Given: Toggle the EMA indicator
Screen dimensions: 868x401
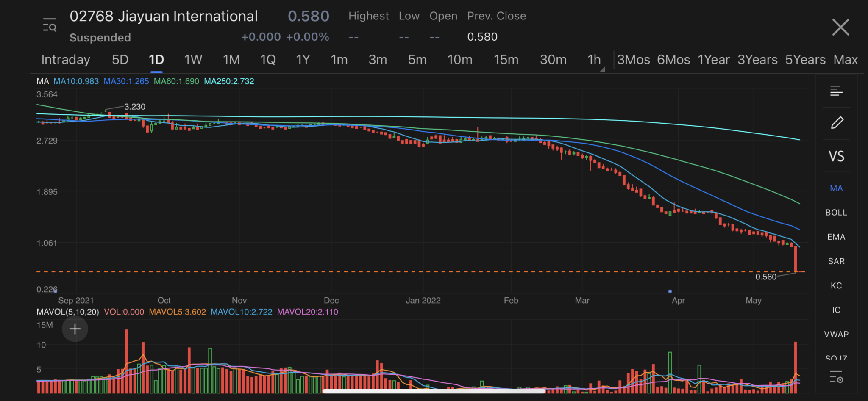Looking at the screenshot, I should [x=836, y=237].
